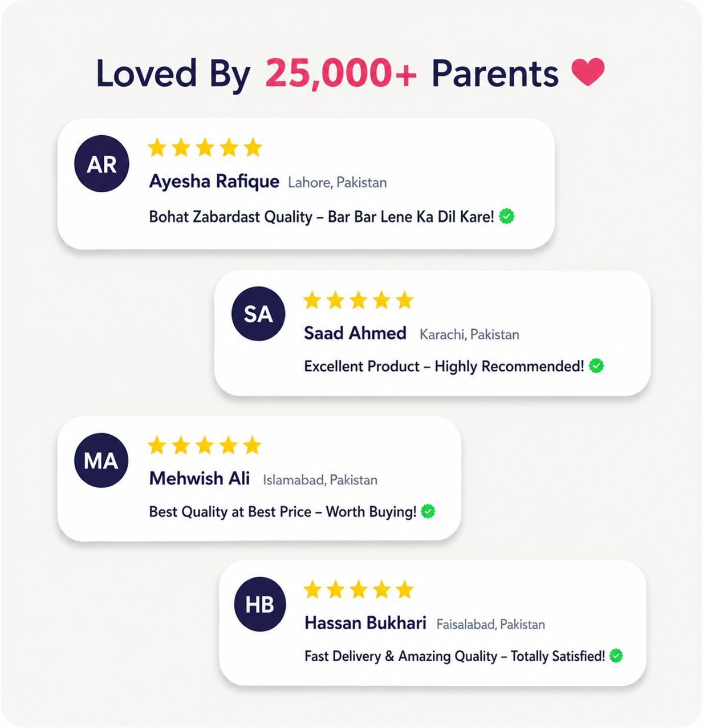Click the AR avatar circle
The image size is (703, 728).
point(101,164)
